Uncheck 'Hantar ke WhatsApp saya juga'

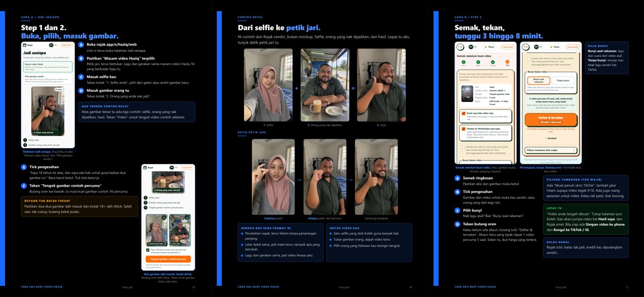click(x=463, y=129)
